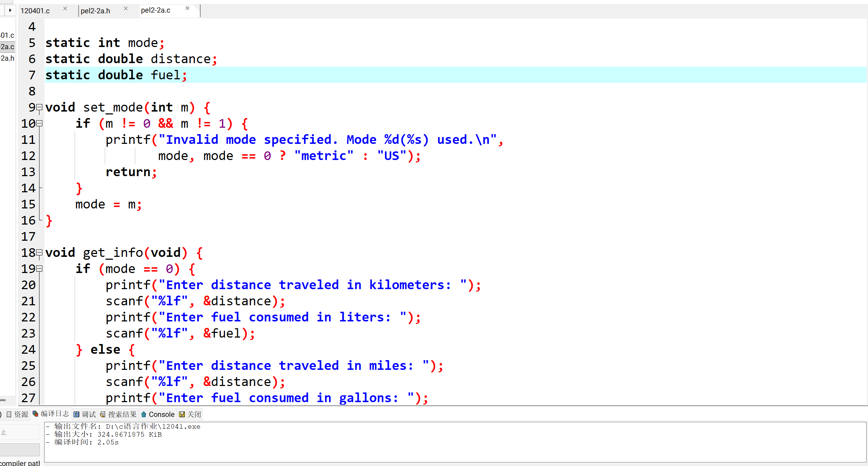
Task: Click line number 13 in gutter
Action: click(28, 172)
